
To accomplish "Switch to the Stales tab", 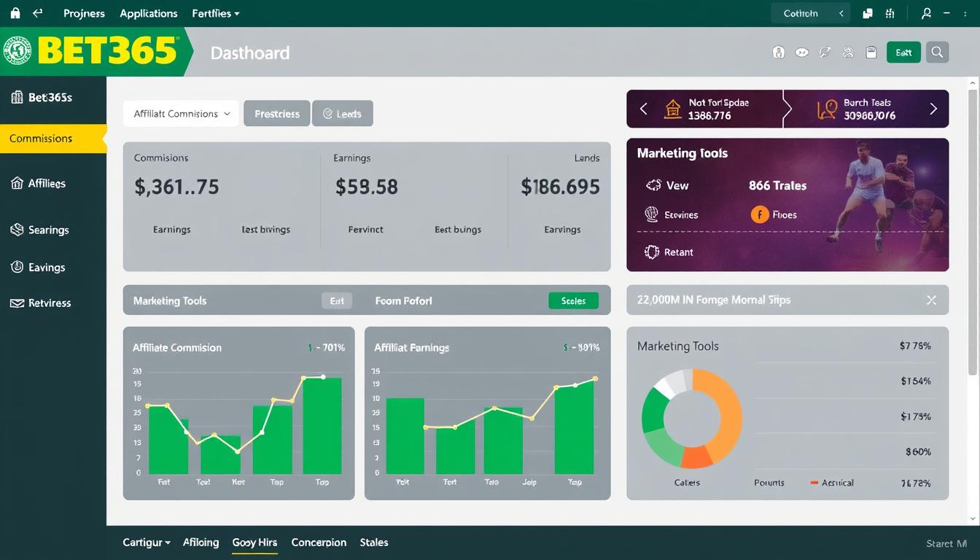I will 374,542.
